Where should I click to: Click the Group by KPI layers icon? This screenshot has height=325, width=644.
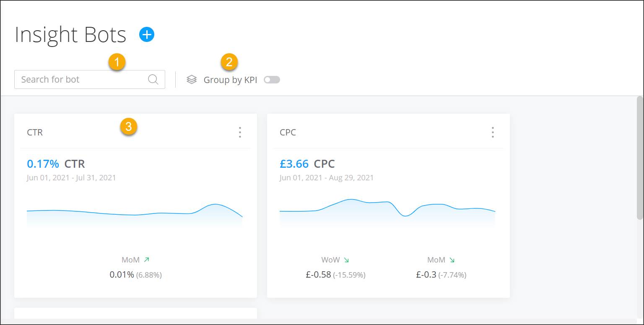coord(192,79)
